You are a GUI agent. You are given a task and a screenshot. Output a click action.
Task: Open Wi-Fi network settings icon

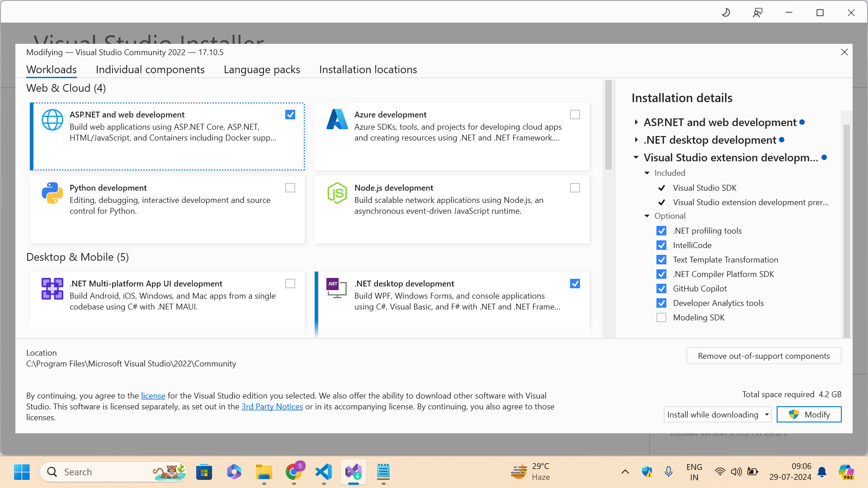720,472
